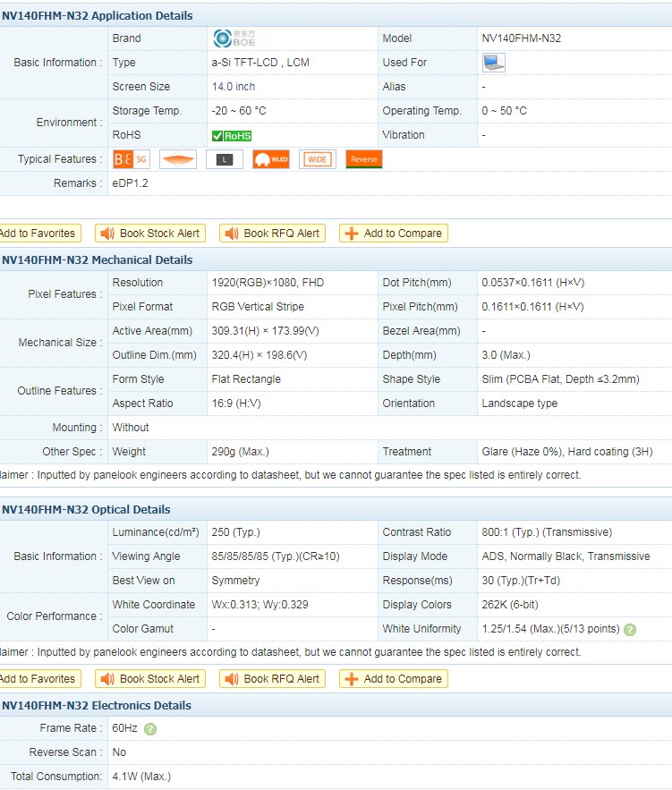Select dot pitch value 0.0537×0.1611

(x=533, y=283)
